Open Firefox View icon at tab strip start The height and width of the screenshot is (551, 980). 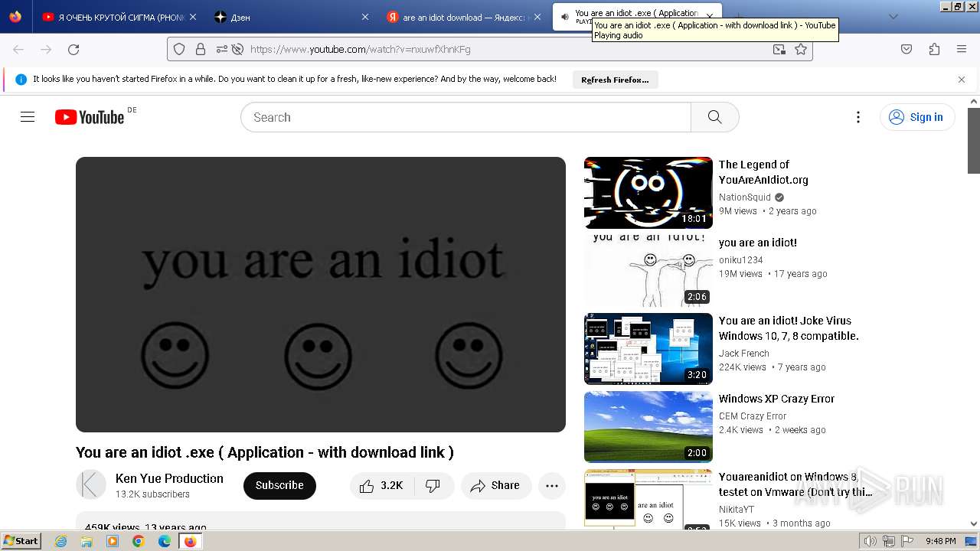pos(15,17)
